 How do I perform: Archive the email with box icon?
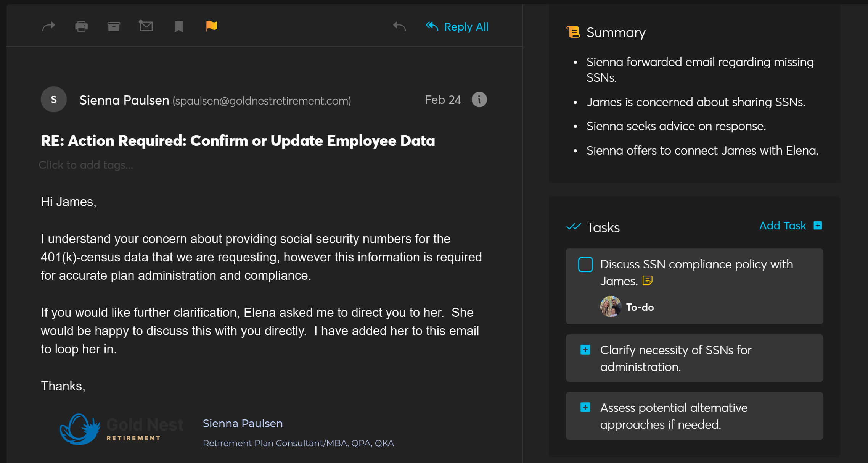[114, 26]
